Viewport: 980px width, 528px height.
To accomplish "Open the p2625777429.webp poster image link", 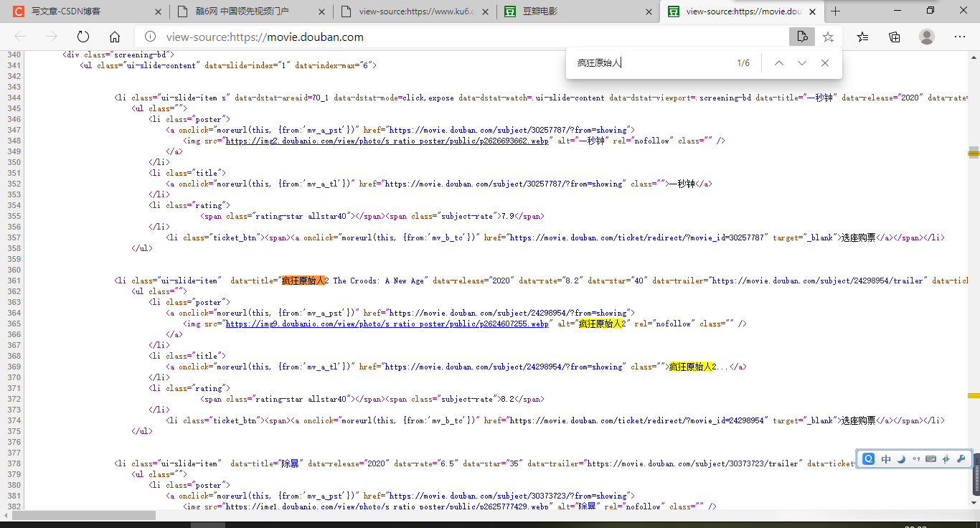I will (x=387, y=506).
